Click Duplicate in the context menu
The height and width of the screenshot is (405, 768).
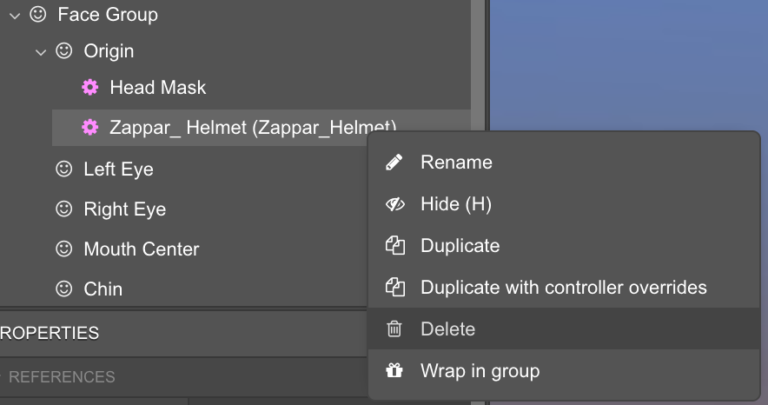coord(460,246)
